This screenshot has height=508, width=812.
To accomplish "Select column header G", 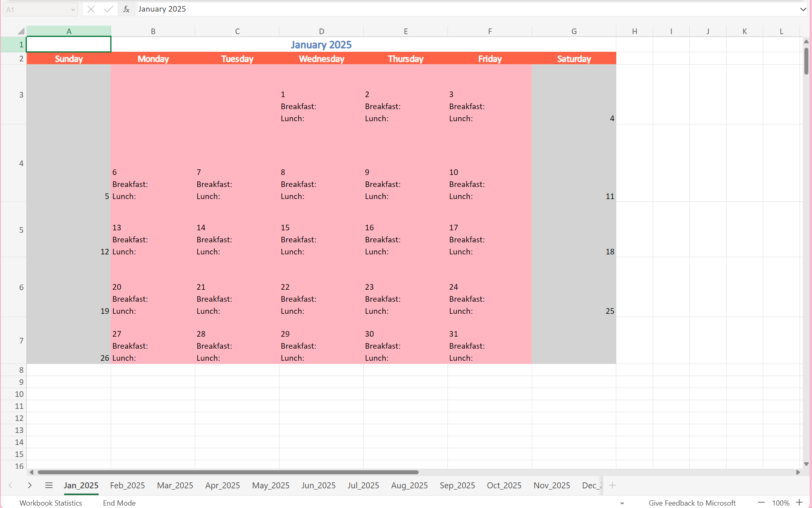I will (574, 30).
